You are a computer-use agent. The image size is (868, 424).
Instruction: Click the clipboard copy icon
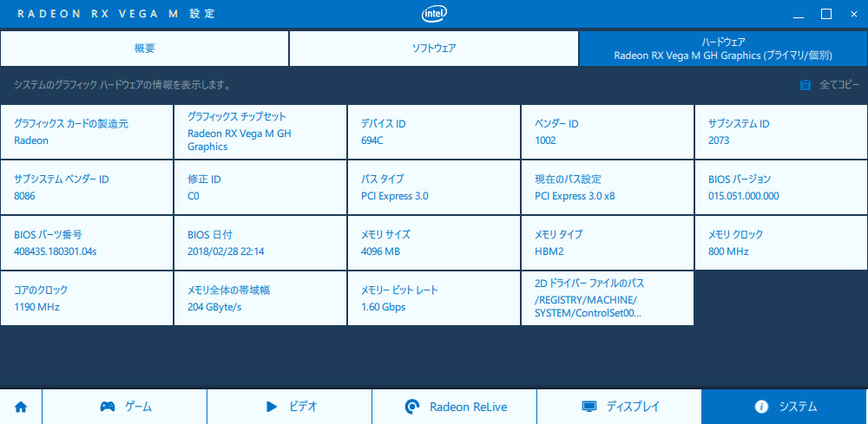tap(806, 85)
